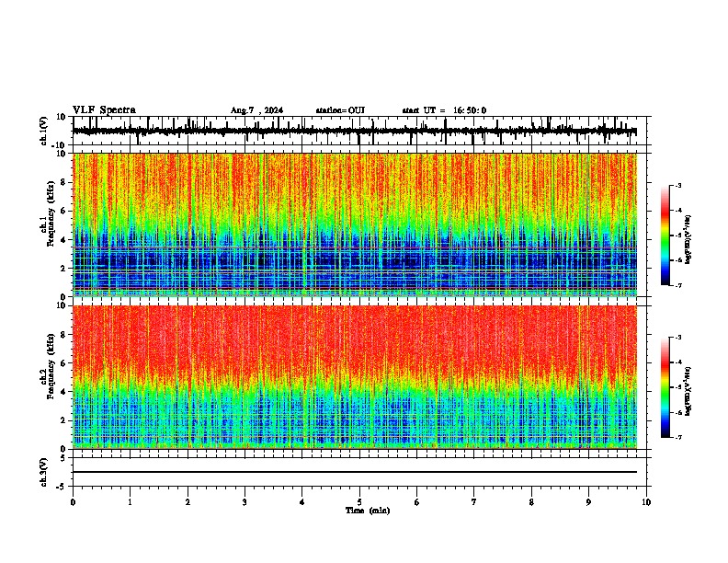The width and height of the screenshot is (728, 563).
Task: Click the 'ch.3(V)' axis label
Action: pyautogui.click(x=44, y=472)
